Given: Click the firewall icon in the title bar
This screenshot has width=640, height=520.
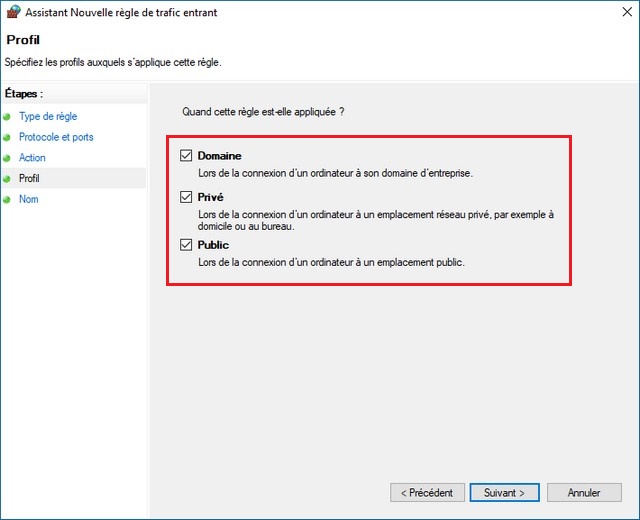Looking at the screenshot, I should 12,12.
